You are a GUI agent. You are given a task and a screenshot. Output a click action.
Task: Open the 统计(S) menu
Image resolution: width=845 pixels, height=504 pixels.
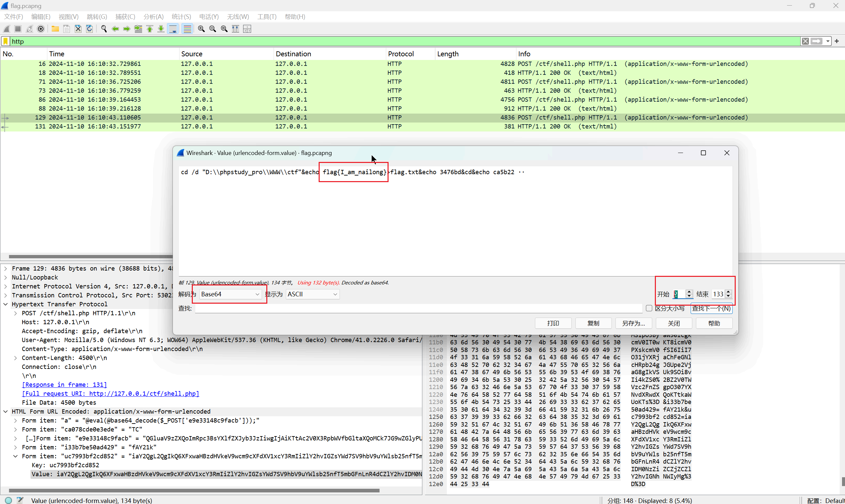[x=181, y=17]
